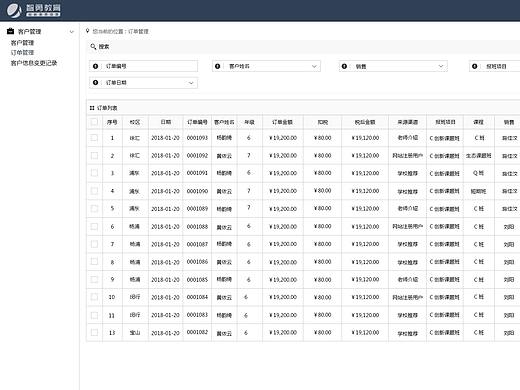Open the 订单日期 dropdown arrow
This screenshot has height=390, width=520.
191,83
